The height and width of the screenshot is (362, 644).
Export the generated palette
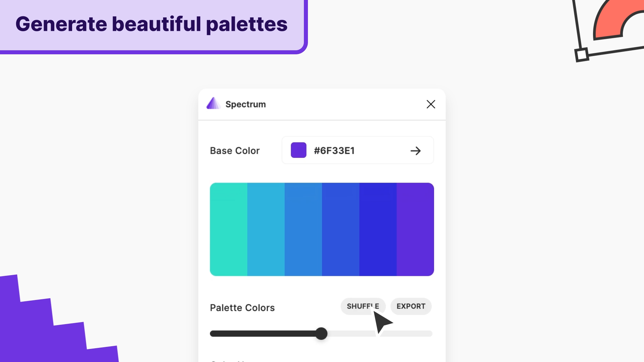411,306
